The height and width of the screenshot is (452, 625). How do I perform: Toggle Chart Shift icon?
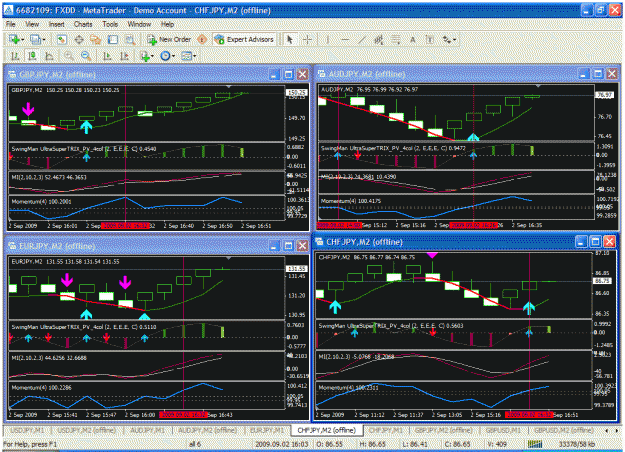click(124, 56)
